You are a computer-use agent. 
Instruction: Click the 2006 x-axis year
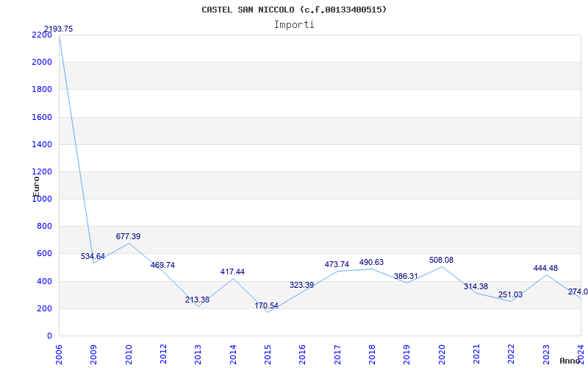pyautogui.click(x=59, y=354)
